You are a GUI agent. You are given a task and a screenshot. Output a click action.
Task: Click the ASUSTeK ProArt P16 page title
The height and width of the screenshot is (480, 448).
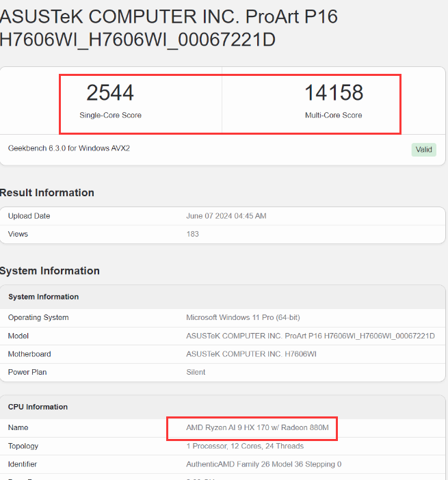tap(169, 27)
